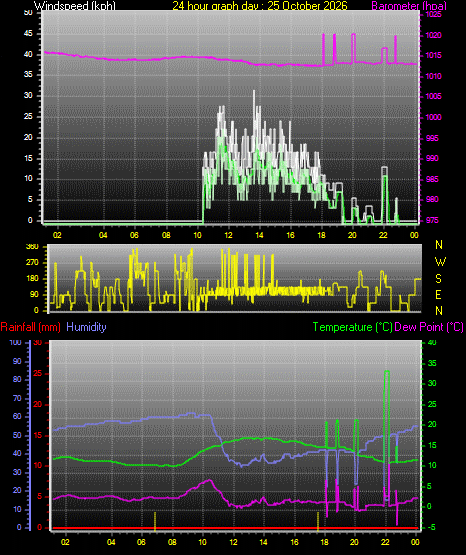Click 25 on the windspeed axis

[28, 116]
